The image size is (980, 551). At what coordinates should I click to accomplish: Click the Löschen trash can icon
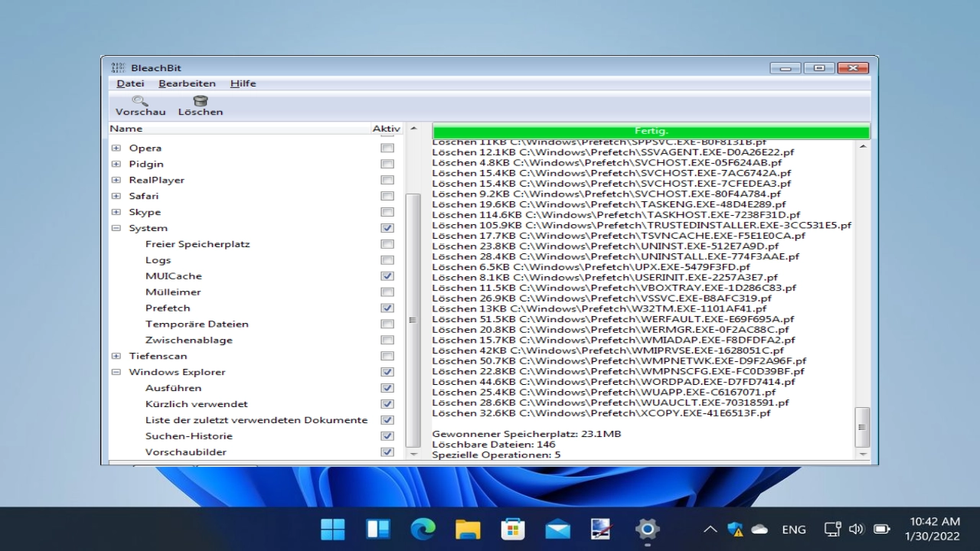pyautogui.click(x=201, y=100)
